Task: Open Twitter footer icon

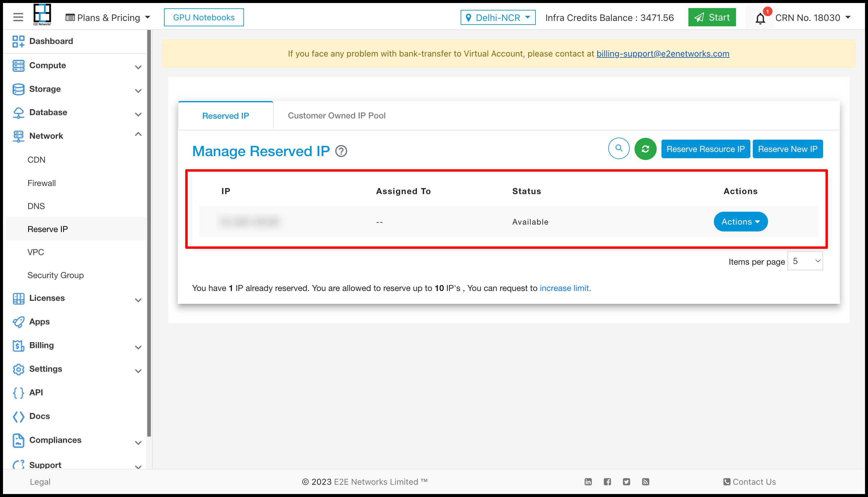Action: (626, 482)
